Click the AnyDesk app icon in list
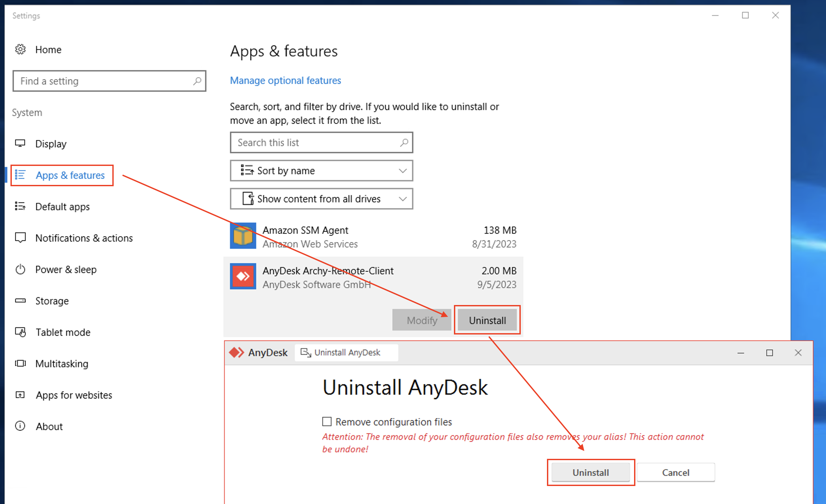Viewport: 826px width, 504px height. click(x=243, y=276)
